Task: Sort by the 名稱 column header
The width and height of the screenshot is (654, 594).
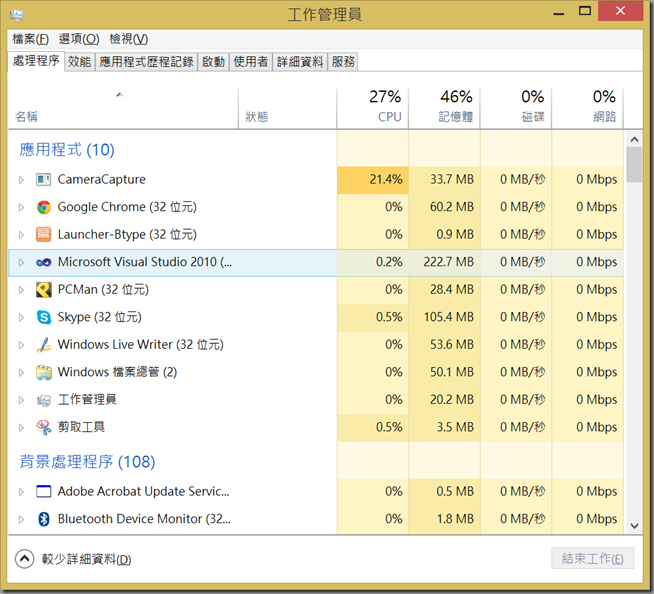Action: tap(123, 108)
